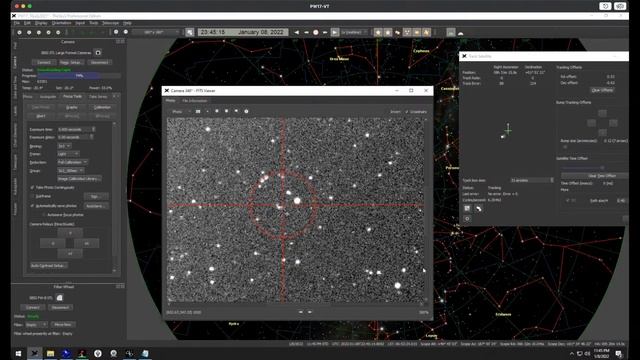The height and width of the screenshot is (360, 640).
Task: Toggle Crosshairs checkbox in FITS Viewer
Action: click(407, 112)
